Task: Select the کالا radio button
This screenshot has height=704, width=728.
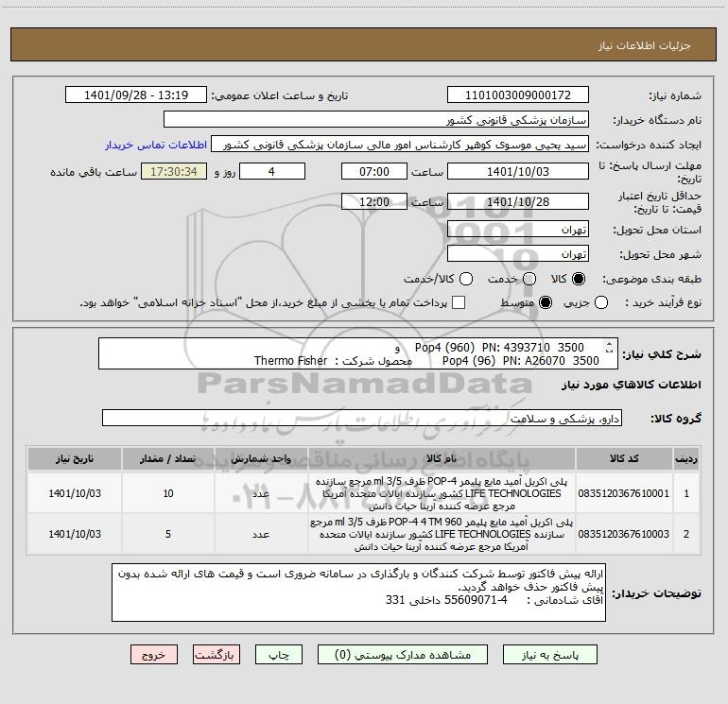Action: point(579,279)
